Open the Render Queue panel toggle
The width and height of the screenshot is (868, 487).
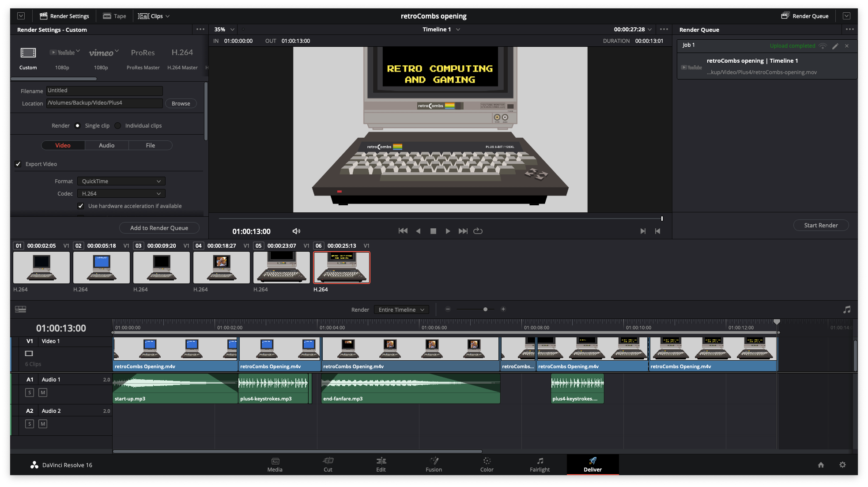[805, 16]
